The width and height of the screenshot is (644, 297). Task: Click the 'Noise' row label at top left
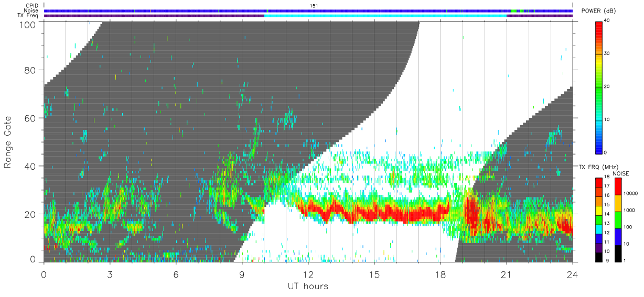[32, 10]
